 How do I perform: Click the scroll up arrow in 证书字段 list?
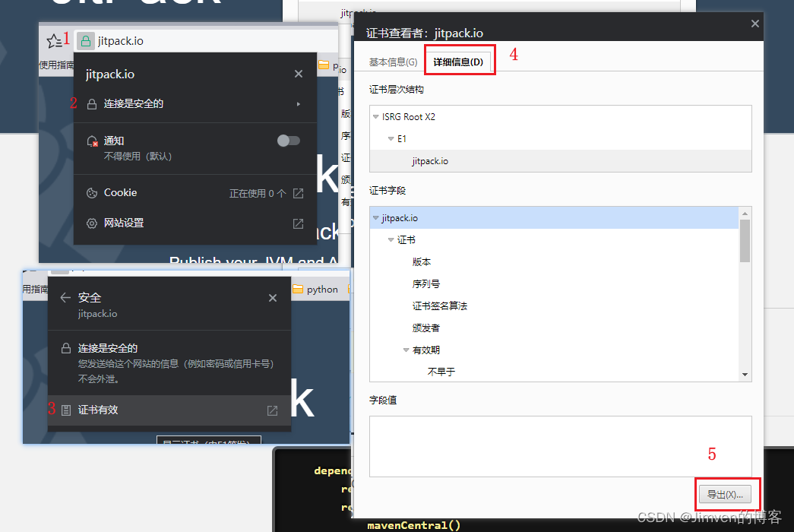745,214
